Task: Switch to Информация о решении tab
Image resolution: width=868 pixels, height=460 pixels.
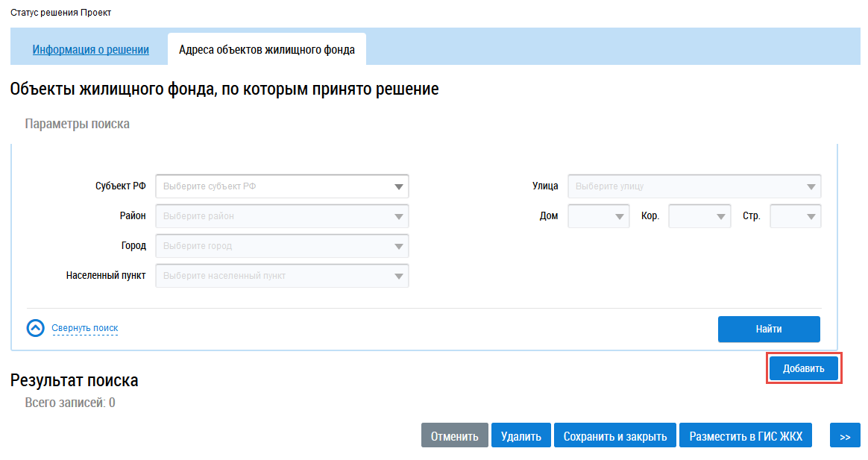Action: (90, 50)
